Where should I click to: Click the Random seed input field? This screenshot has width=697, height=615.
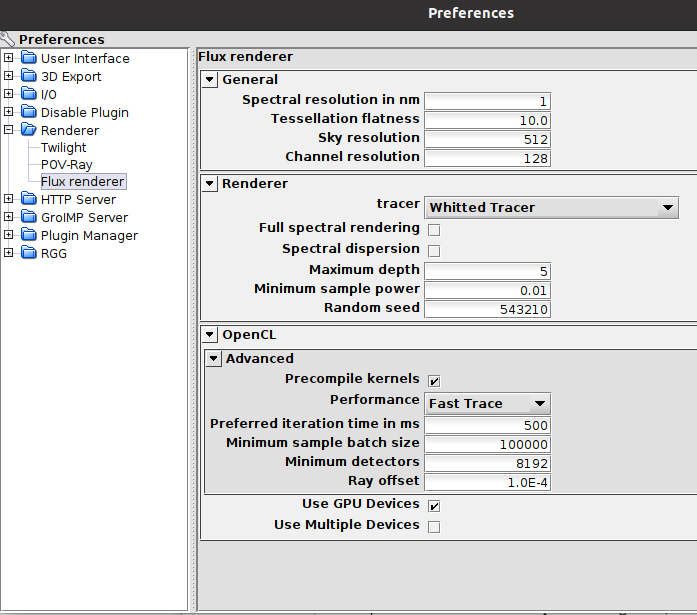487,309
